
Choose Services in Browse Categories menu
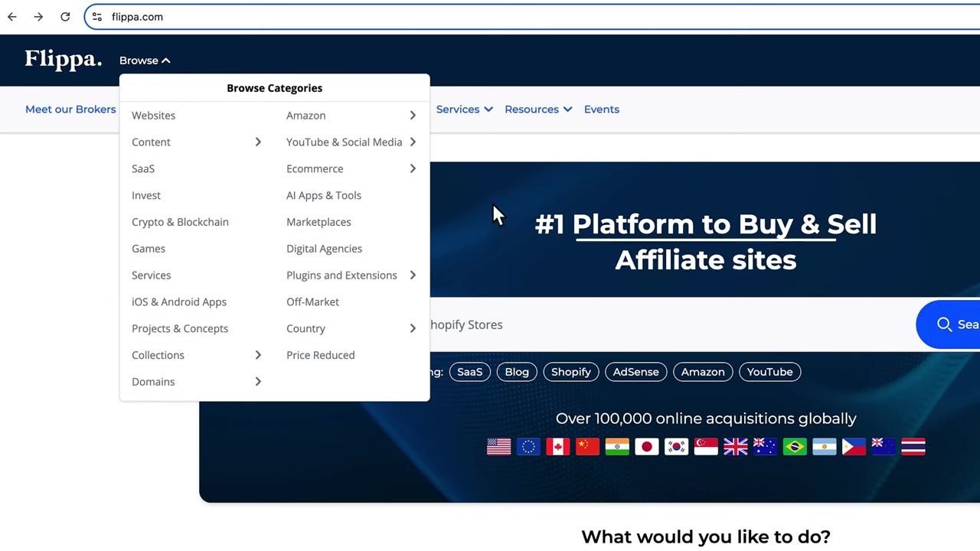(x=152, y=275)
